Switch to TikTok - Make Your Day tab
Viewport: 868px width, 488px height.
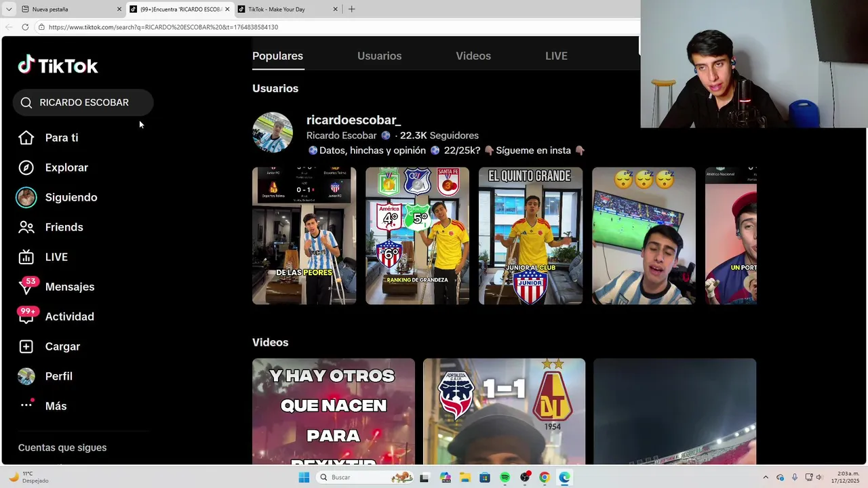coord(288,9)
